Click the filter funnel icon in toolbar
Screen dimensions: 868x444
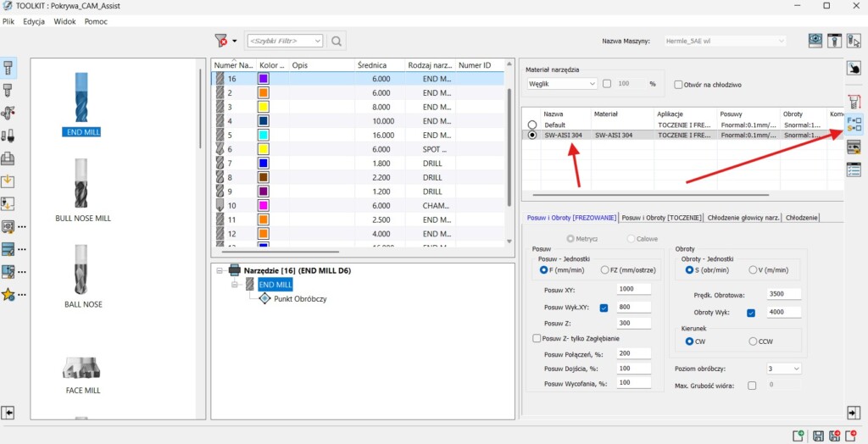(221, 41)
